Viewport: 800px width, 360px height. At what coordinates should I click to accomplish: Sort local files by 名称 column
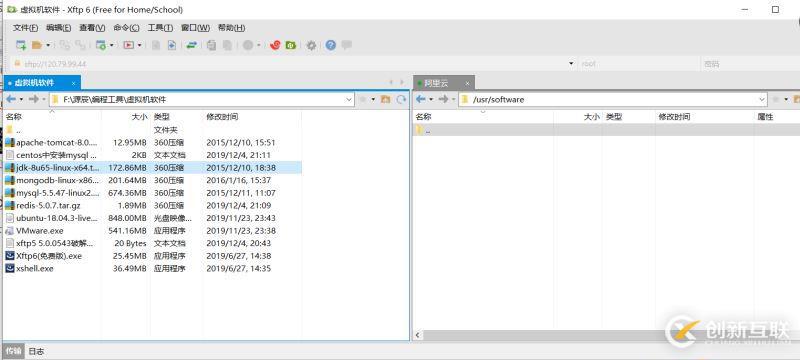15,117
